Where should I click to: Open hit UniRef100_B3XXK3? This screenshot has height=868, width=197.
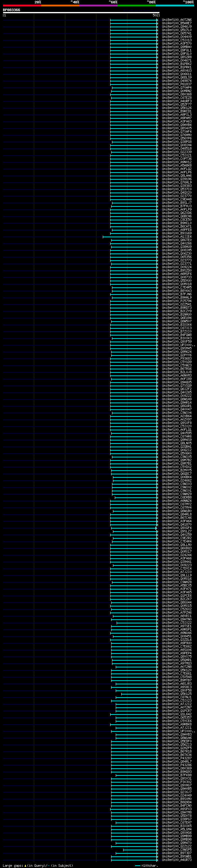(x=177, y=338)
